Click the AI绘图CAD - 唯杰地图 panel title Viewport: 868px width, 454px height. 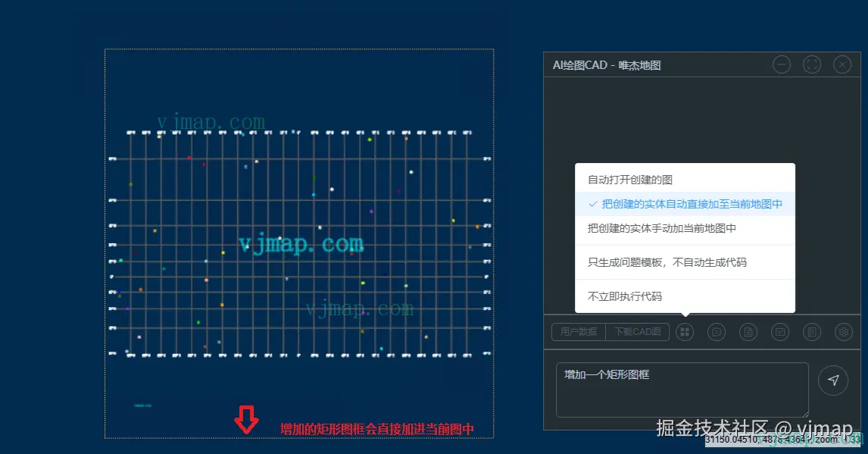(x=607, y=65)
